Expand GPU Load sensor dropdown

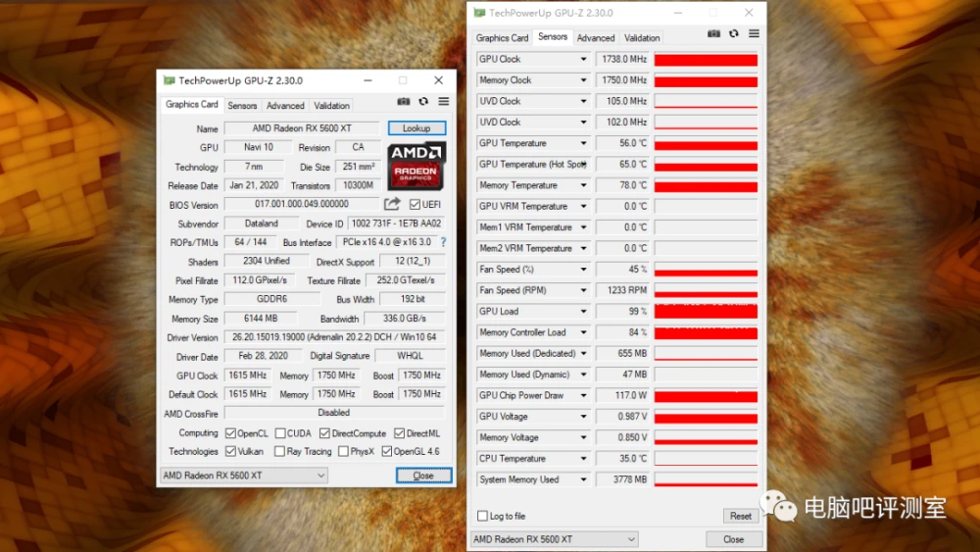pos(583,312)
